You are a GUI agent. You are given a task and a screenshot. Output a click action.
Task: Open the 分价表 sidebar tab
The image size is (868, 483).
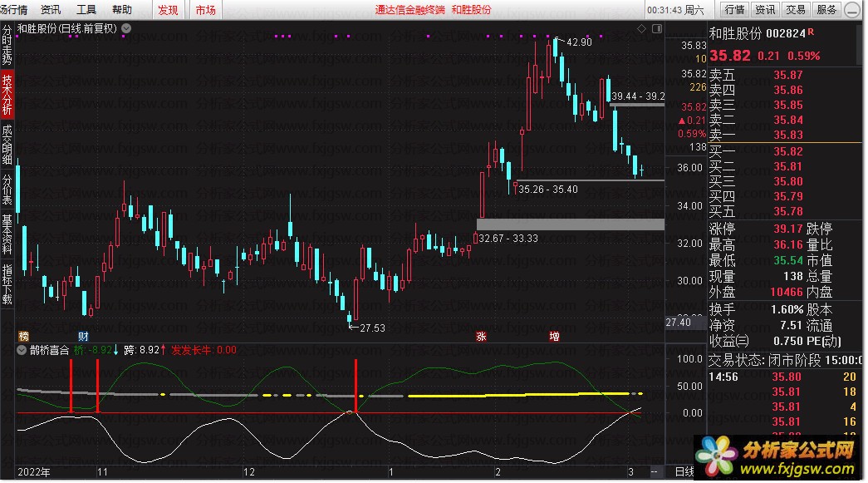tap(7, 189)
